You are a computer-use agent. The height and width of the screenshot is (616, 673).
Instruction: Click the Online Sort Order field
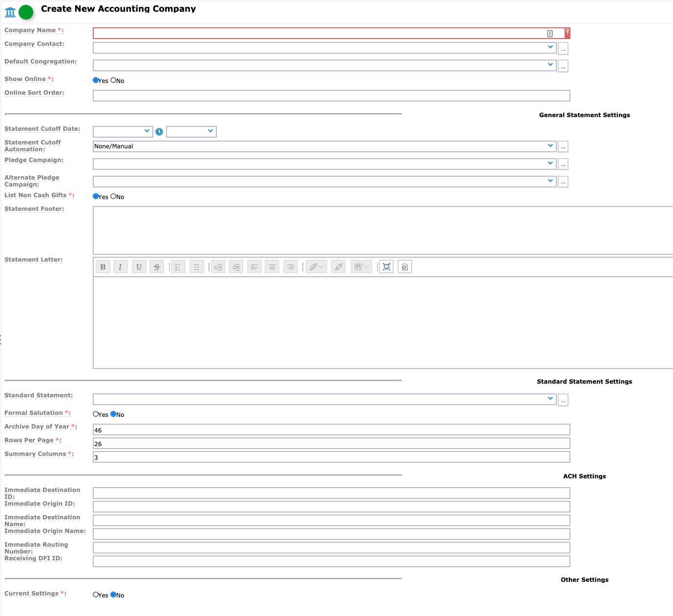[x=332, y=96]
